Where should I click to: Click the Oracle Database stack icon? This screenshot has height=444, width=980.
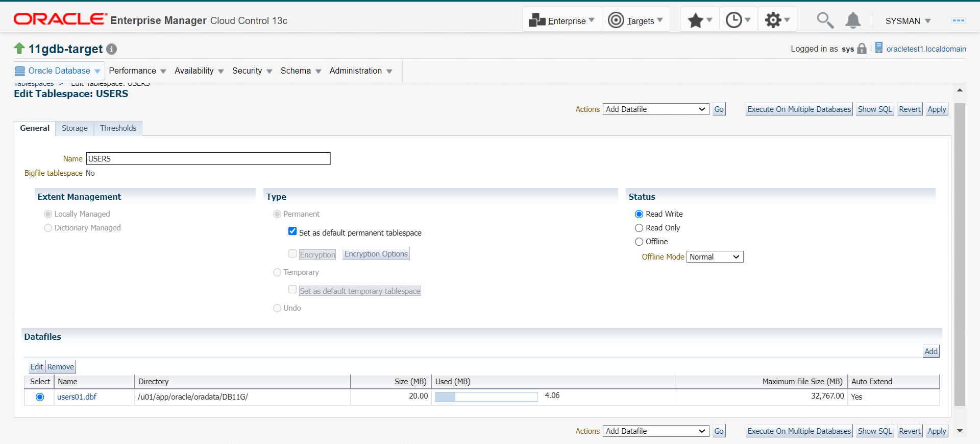click(x=20, y=71)
